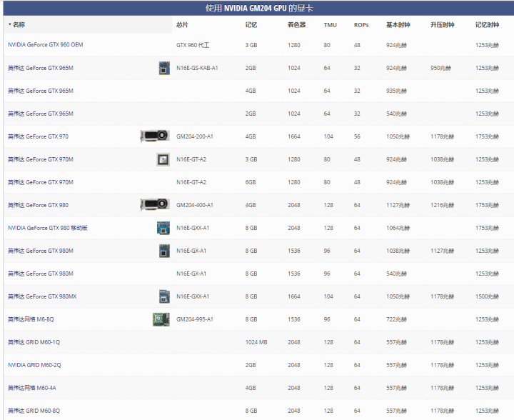Open the GTX 980 移动版 chip thumbnail
This screenshot has height=420, width=514.
[163, 228]
